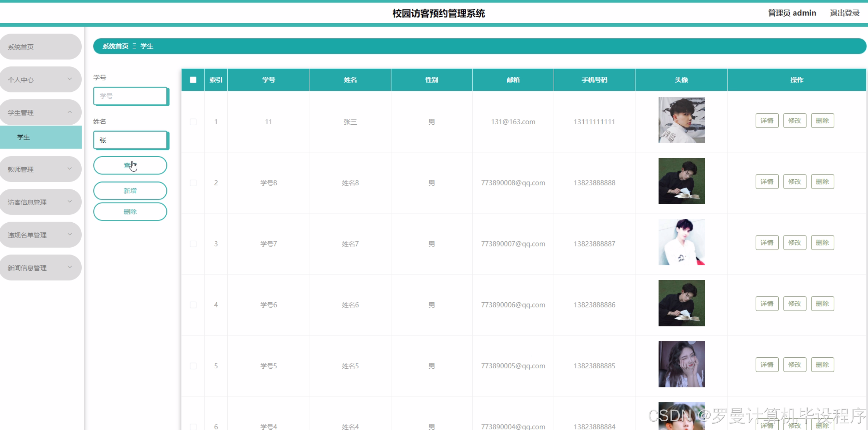This screenshot has height=430, width=868.
Task: Focus the 学号 search input field
Action: click(130, 96)
